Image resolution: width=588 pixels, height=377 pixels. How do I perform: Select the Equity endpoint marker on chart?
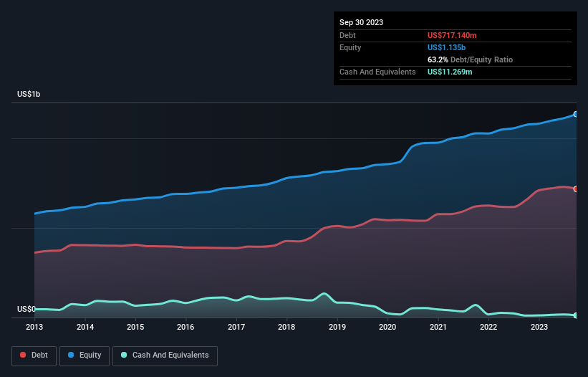576,114
